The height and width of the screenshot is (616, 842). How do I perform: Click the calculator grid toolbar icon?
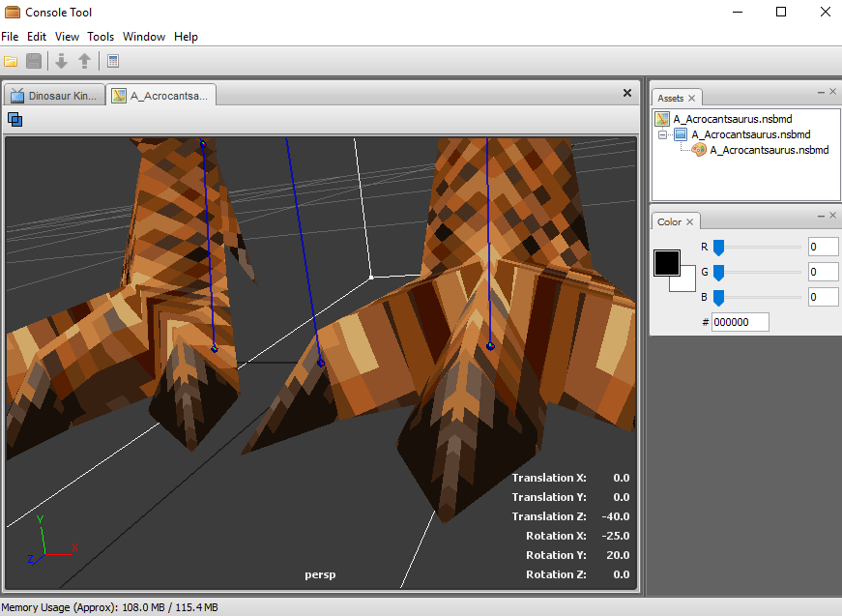pos(113,61)
